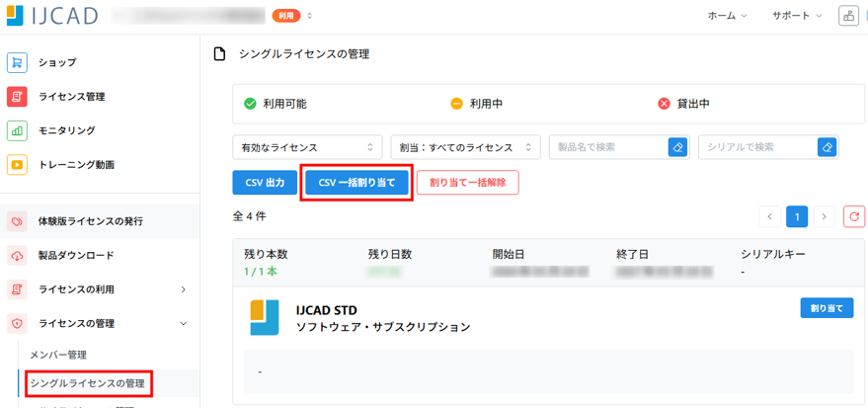
Task: Expand the ライセンスの利用 submenu arrow
Action: coord(184,289)
